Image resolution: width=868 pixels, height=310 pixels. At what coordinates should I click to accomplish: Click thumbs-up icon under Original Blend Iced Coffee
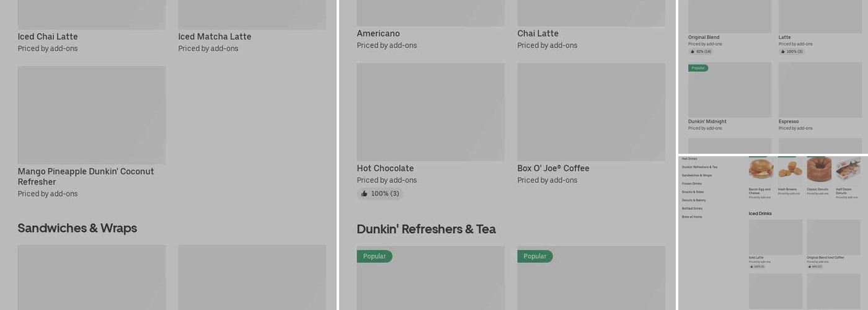point(810,267)
